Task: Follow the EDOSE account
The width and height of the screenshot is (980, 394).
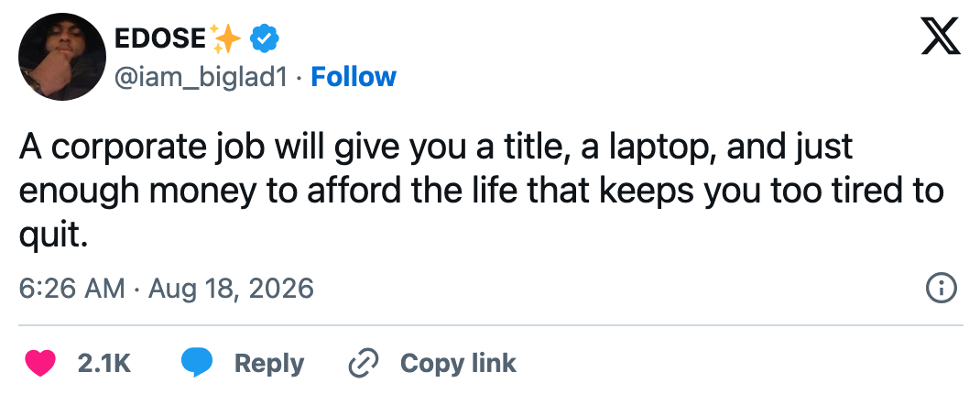Action: coord(354,76)
